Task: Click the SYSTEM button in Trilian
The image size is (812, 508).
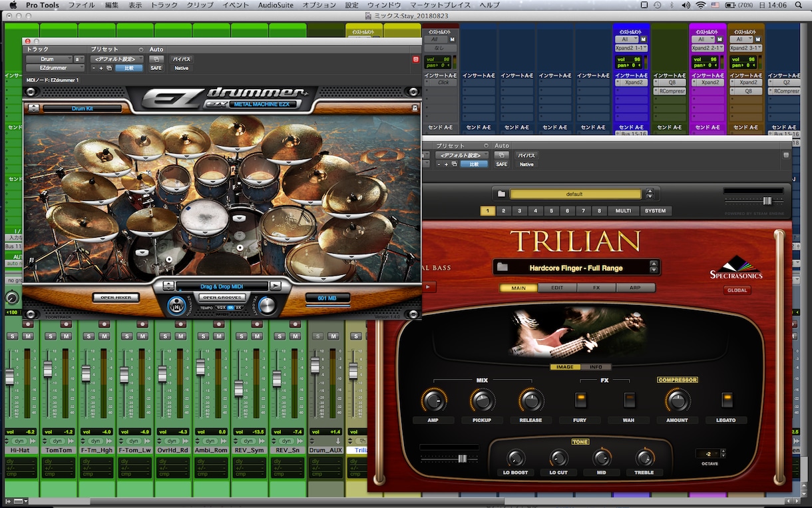Action: coord(655,211)
